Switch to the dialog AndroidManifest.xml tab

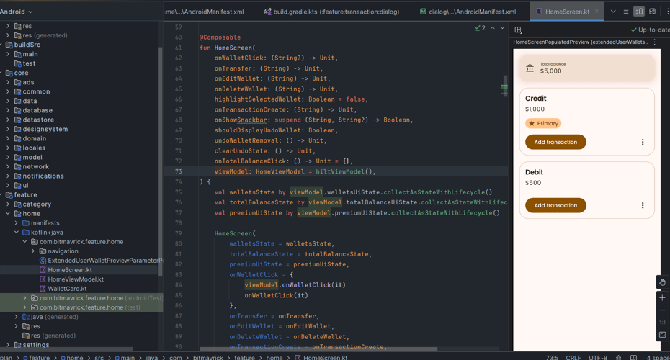[468, 12]
